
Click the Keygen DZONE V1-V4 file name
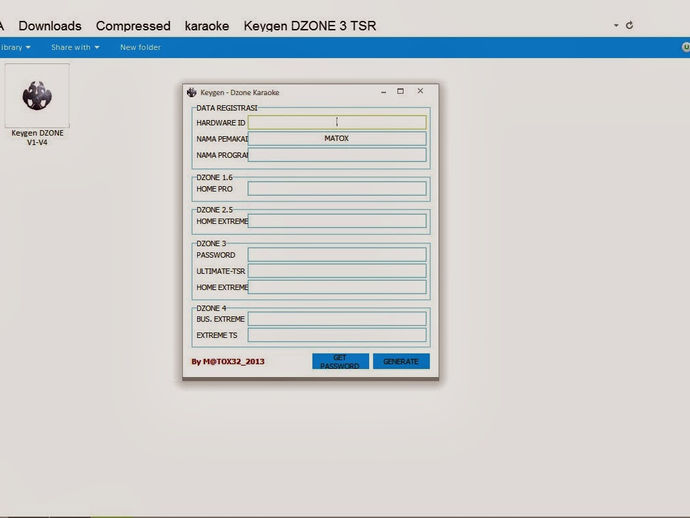37,137
